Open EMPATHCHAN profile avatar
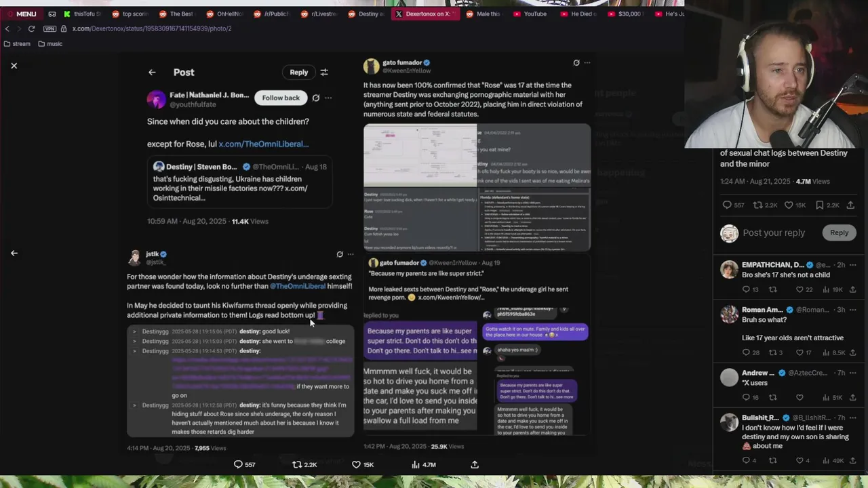This screenshot has height=488, width=868. tap(729, 269)
